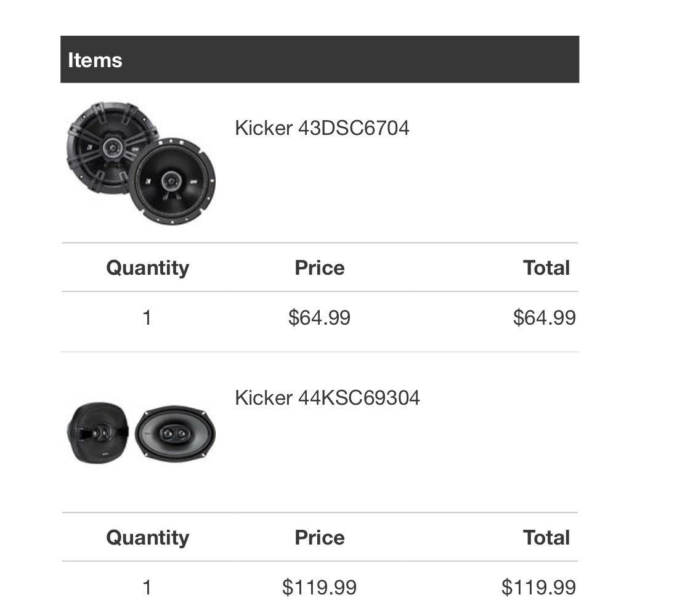
Task: Click the Kicker 44KSC69304 product name
Action: pyautogui.click(x=327, y=398)
